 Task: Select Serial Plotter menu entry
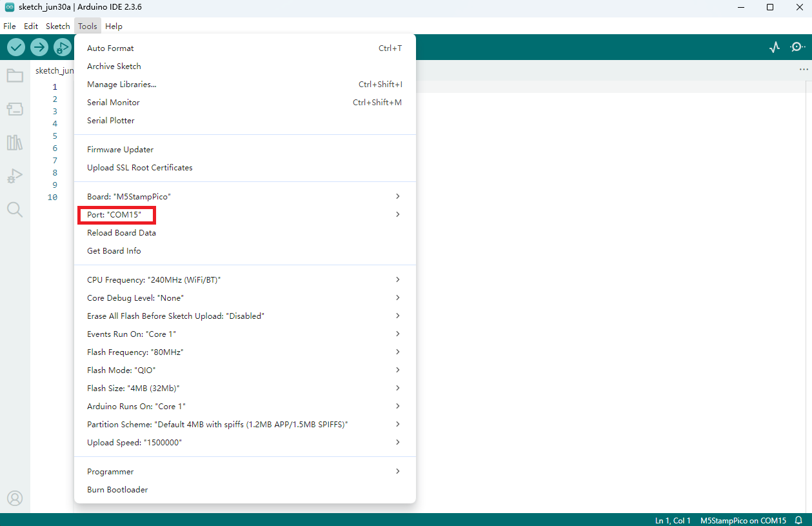point(245,120)
